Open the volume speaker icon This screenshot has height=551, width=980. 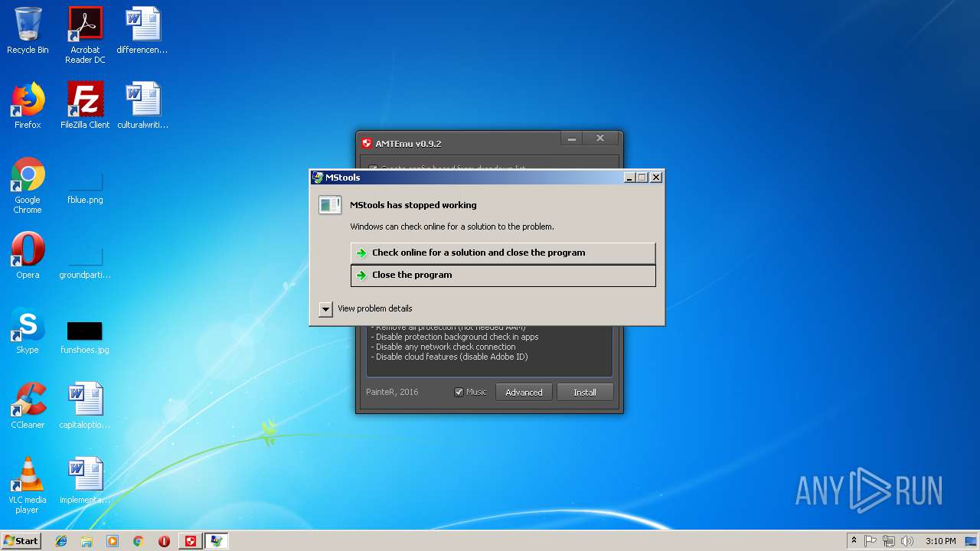pos(907,541)
